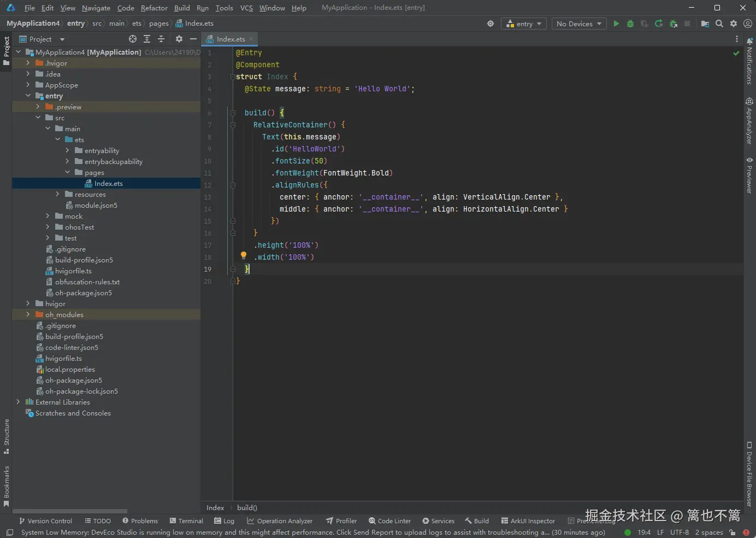The image size is (756, 538).
Task: Open the Project Structure icon in toolbar
Action: (x=705, y=24)
